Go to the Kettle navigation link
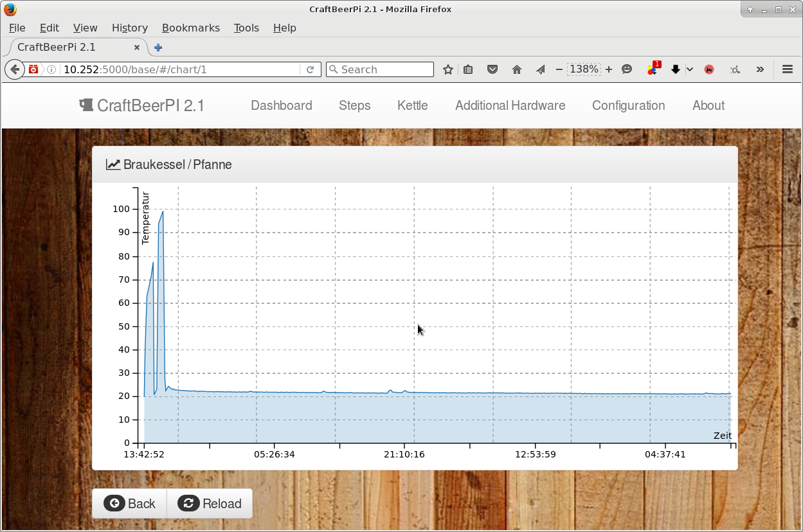803x532 pixels. tap(412, 105)
